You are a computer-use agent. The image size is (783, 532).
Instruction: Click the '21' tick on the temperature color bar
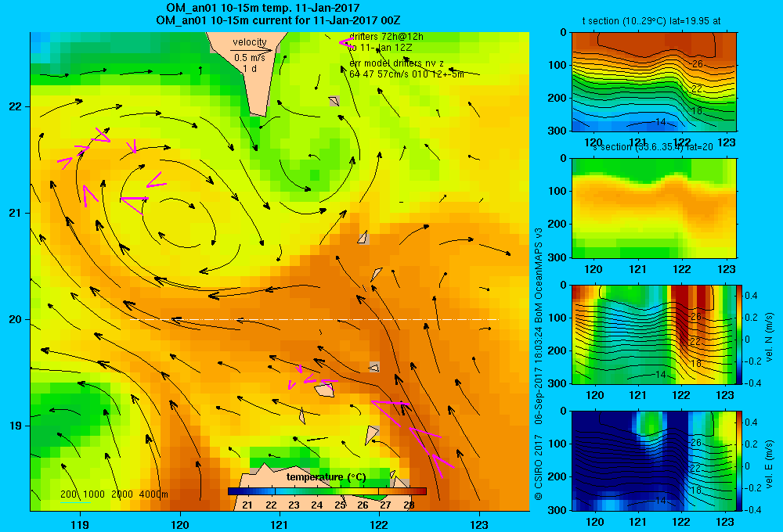coord(247,505)
